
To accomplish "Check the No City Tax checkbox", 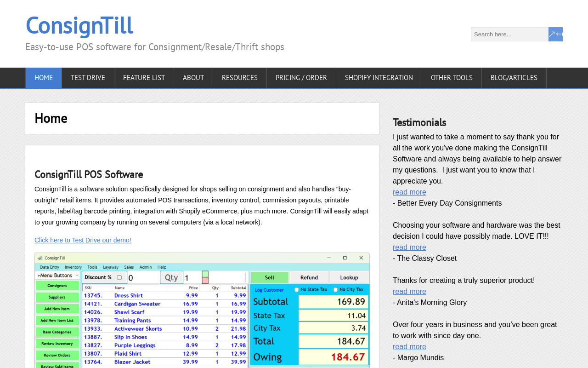I will (336, 289).
